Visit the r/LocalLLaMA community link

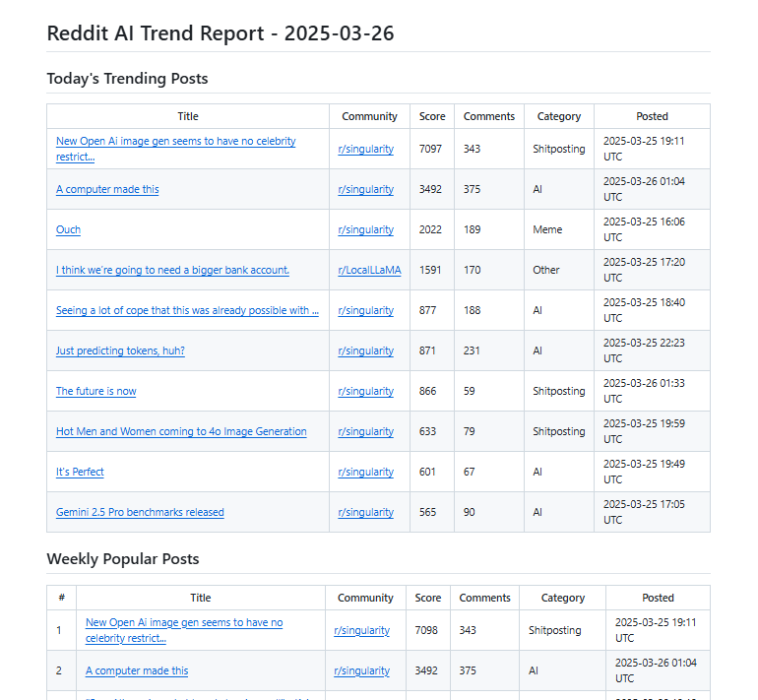[x=369, y=270]
